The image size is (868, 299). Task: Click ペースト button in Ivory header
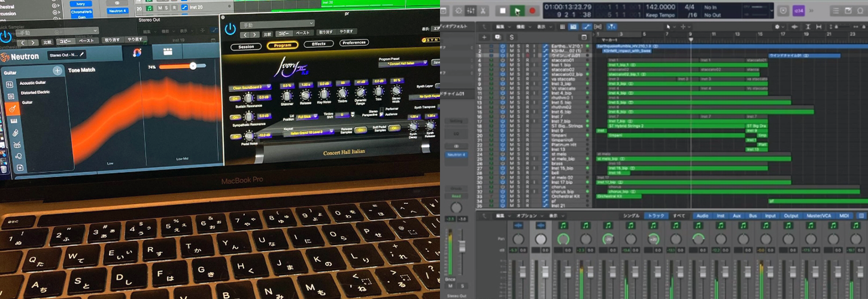point(304,33)
